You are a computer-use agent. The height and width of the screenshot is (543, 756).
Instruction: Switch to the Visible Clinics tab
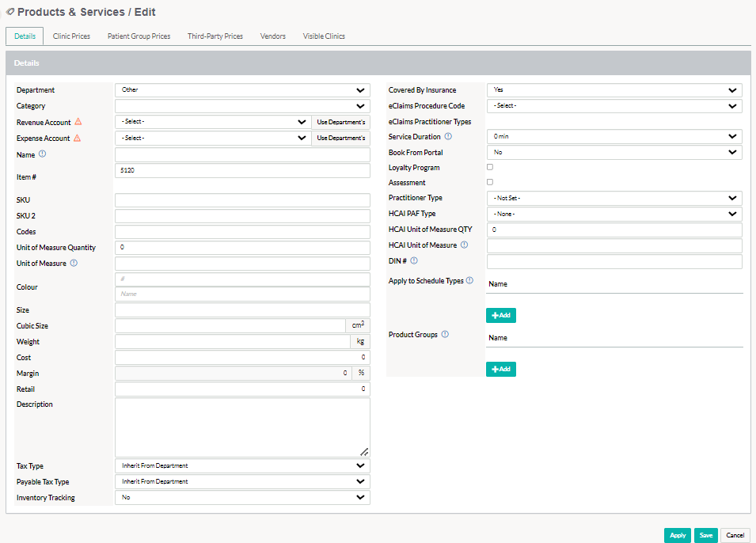324,36
